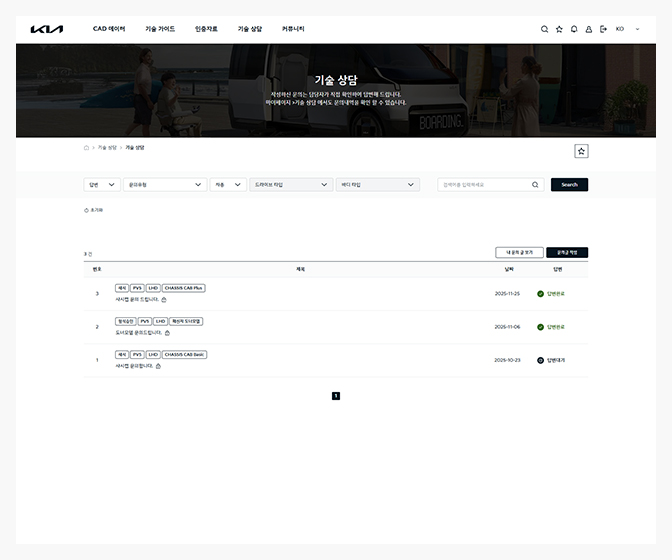Image resolution: width=672 pixels, height=560 pixels.
Task: Open user profile icon
Action: tap(589, 29)
